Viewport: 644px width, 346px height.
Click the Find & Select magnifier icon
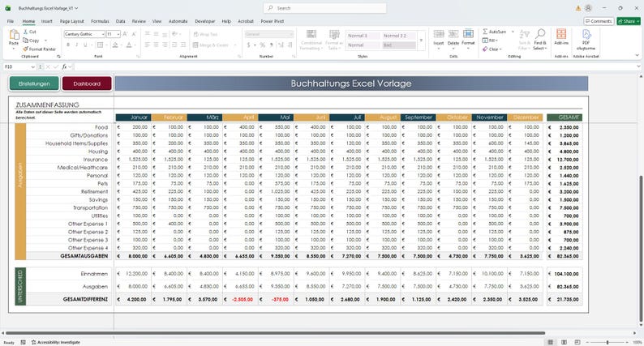540,34
